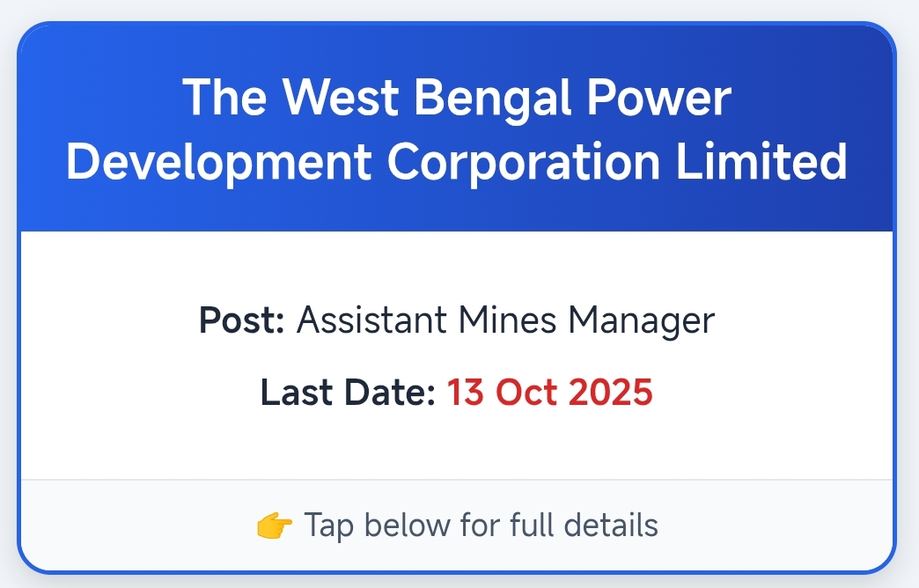
Task: Click the word 'Assistant' in the post name
Action: 371,320
